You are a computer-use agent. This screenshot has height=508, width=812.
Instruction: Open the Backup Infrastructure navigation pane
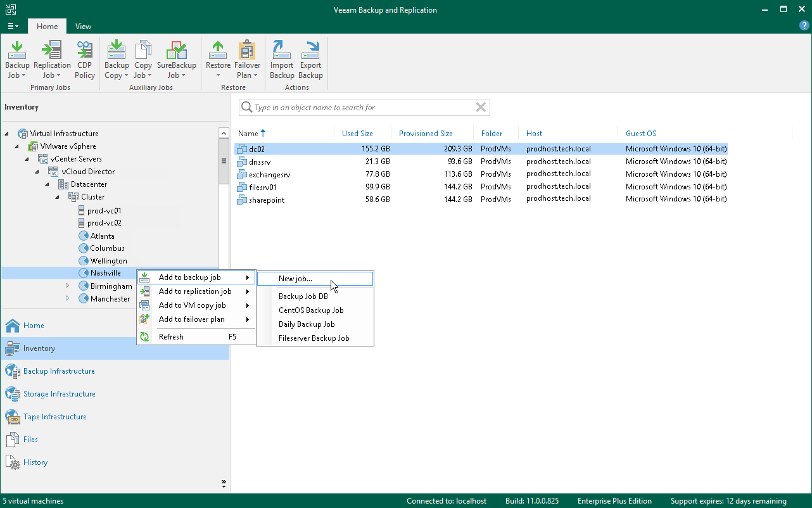coord(59,371)
